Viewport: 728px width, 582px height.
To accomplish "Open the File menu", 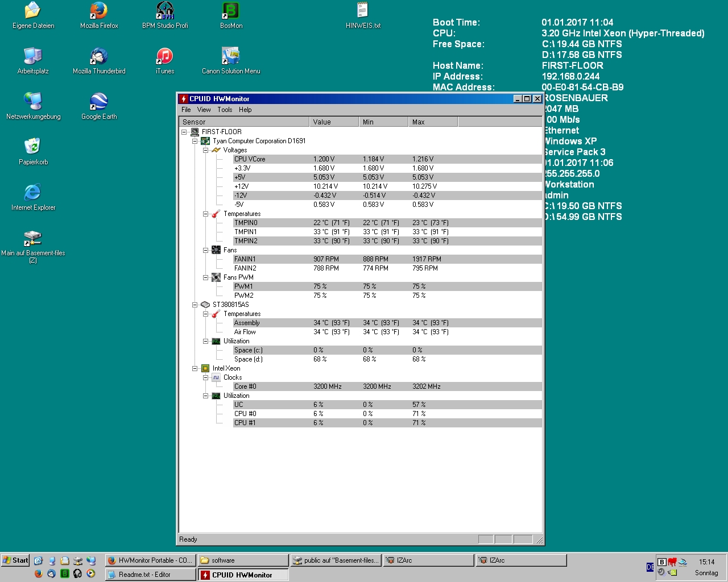I will tap(186, 110).
